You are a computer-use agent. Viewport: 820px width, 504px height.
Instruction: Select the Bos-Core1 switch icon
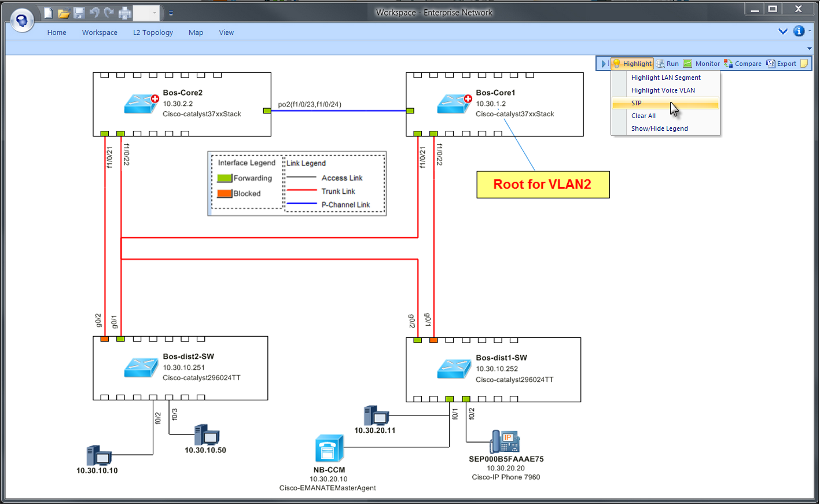point(454,104)
